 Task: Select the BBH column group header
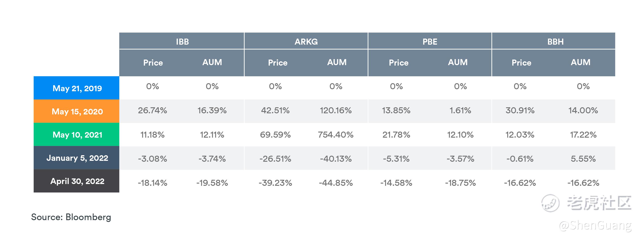point(555,41)
